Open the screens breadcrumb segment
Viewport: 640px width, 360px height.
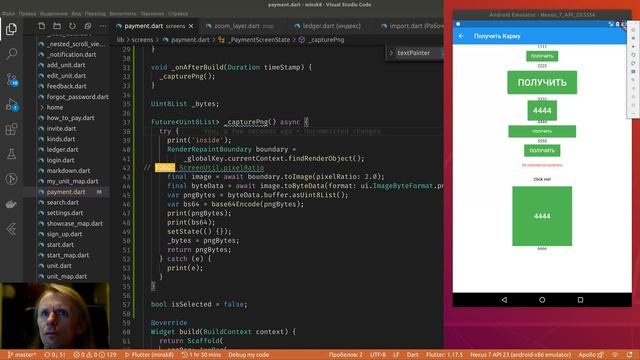[142, 40]
